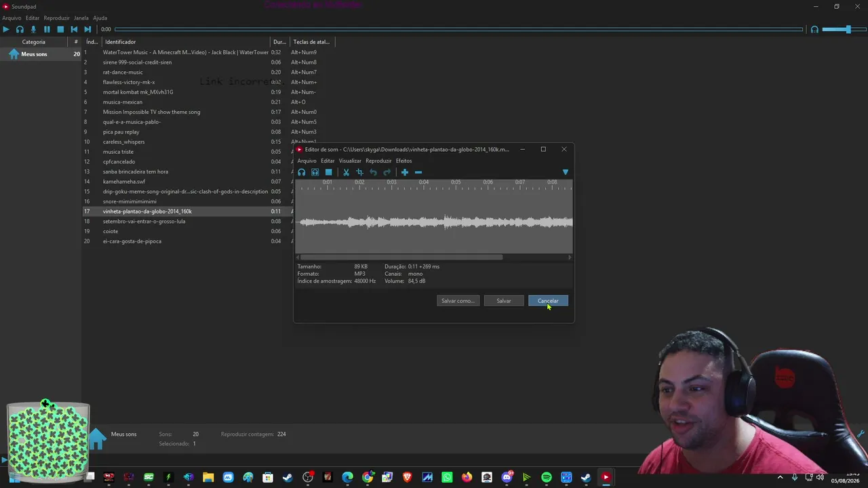The width and height of the screenshot is (868, 488).
Task: Stop playback in the main toolbar
Action: tap(60, 29)
